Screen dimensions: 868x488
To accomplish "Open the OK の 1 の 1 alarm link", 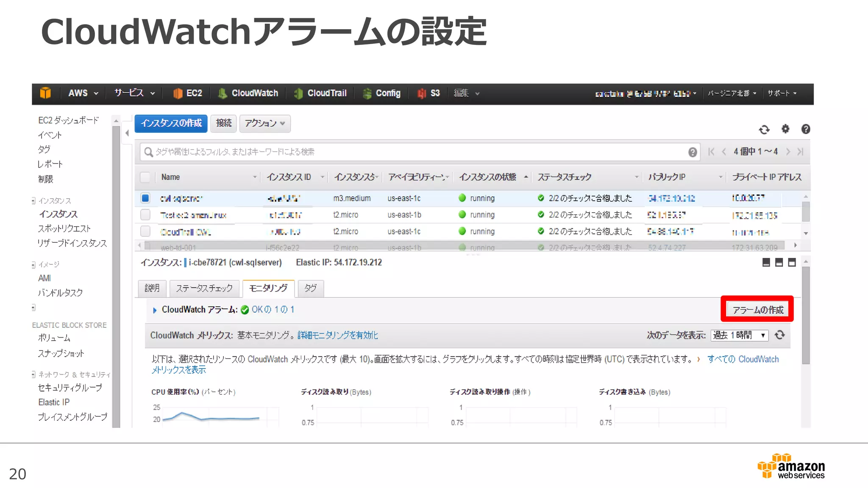I will pyautogui.click(x=273, y=310).
